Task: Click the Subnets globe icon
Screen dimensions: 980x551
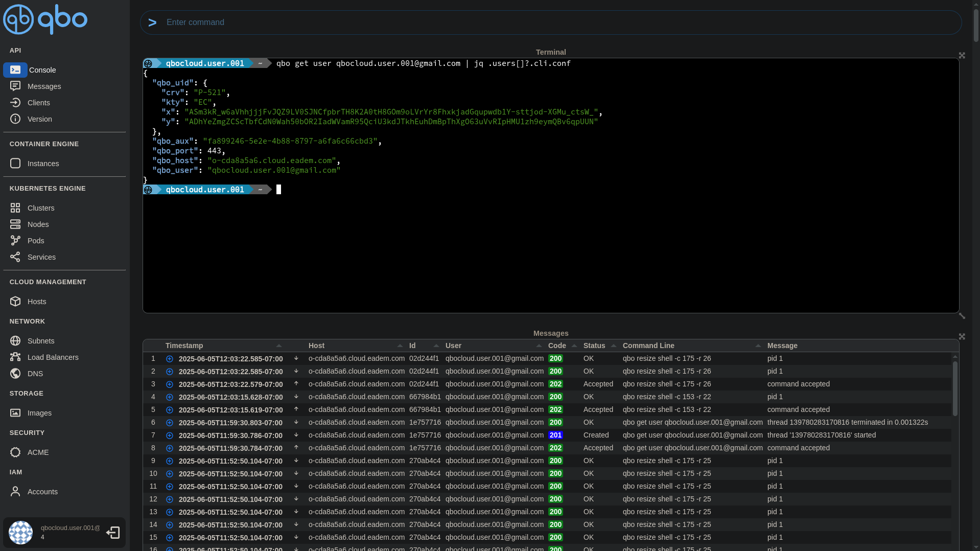Action: (x=15, y=341)
